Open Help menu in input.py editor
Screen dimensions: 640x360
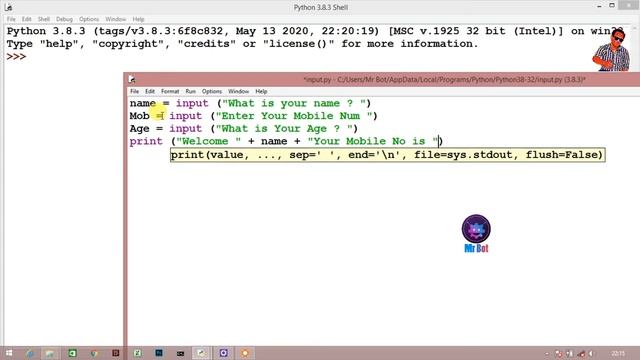(x=261, y=91)
